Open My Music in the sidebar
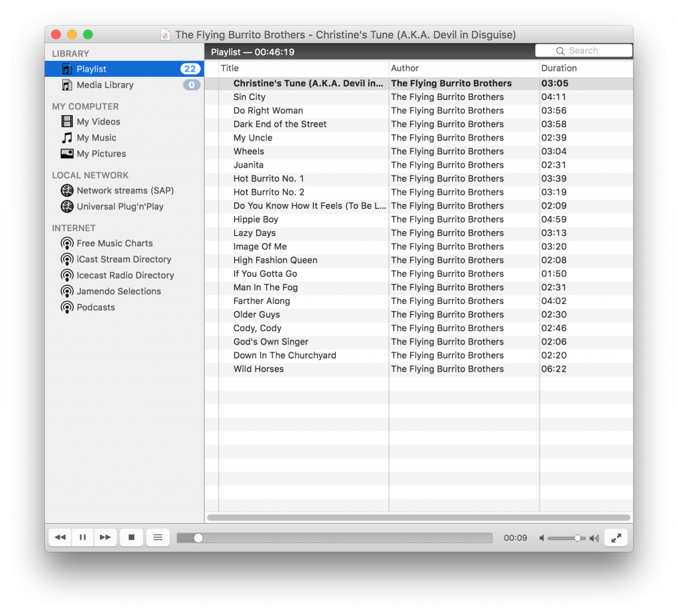Viewport: 678px width, 616px height. pos(124,138)
